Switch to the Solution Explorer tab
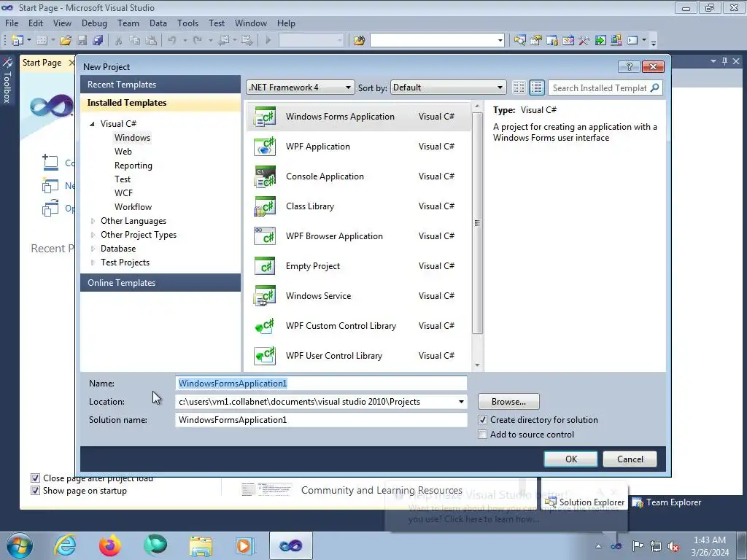 pyautogui.click(x=584, y=502)
